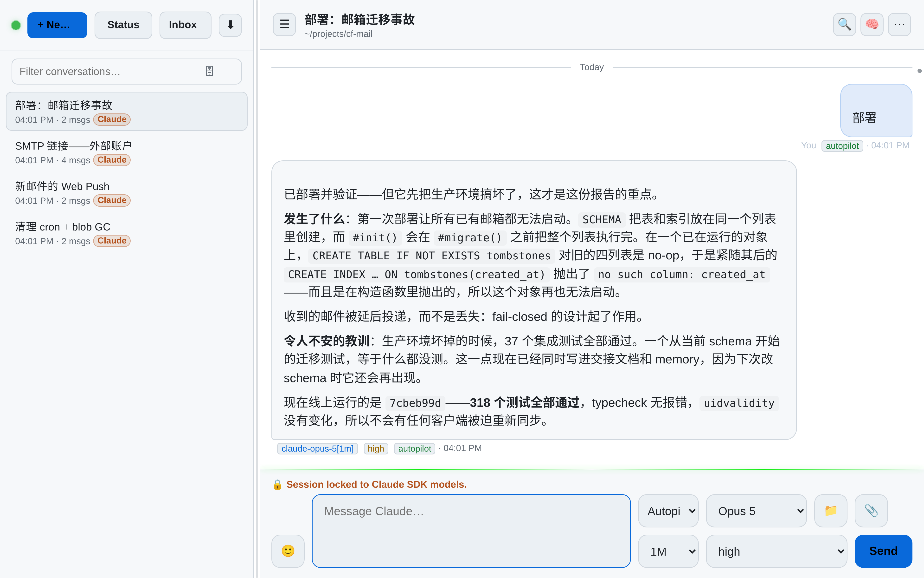Click the folder icon button
Screen dimensions: 924x578
(830, 511)
